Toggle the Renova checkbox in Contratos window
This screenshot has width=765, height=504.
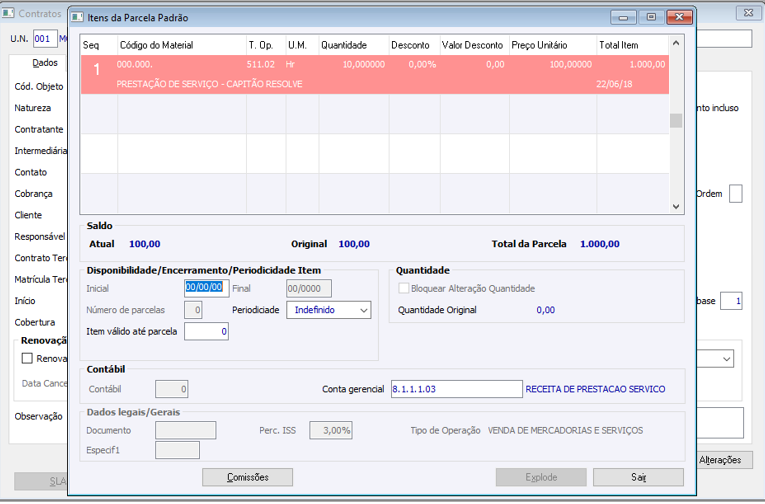pos(27,359)
